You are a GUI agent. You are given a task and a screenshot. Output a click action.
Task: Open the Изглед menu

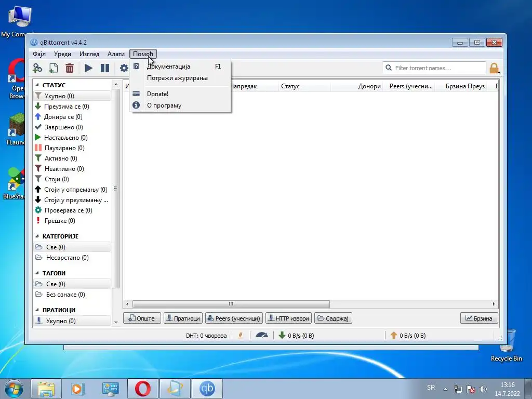point(89,54)
